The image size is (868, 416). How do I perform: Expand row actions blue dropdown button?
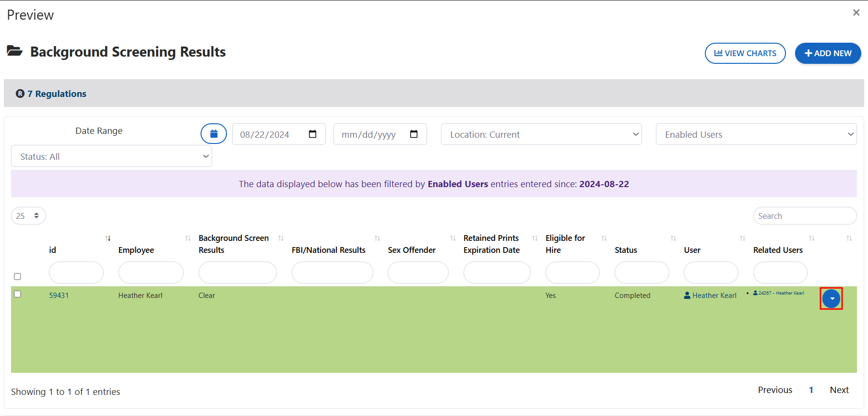tap(831, 298)
